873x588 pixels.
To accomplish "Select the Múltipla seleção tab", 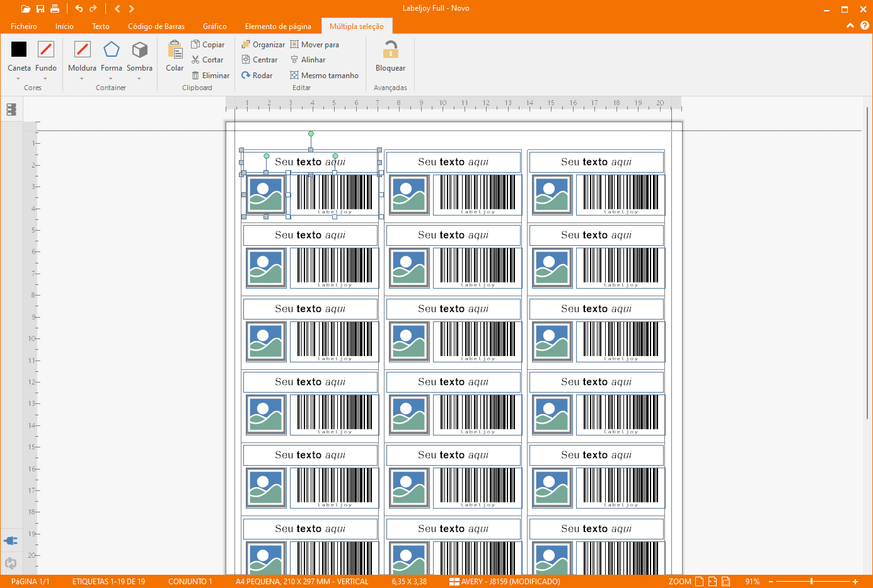I will [x=357, y=26].
